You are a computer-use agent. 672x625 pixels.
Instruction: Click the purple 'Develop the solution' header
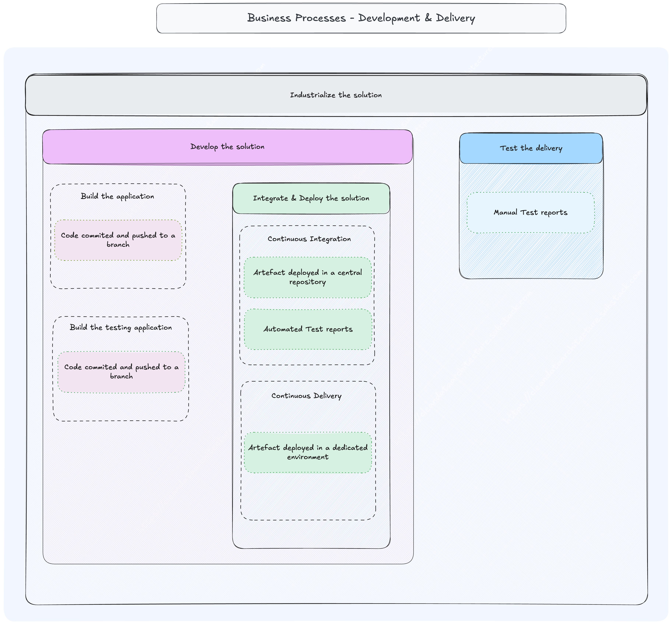[227, 147]
